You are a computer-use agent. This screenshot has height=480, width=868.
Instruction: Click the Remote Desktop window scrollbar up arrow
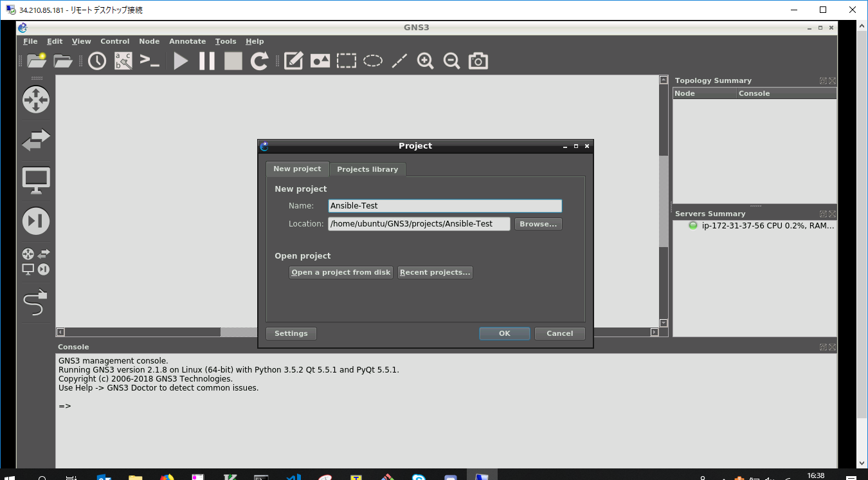(x=862, y=26)
